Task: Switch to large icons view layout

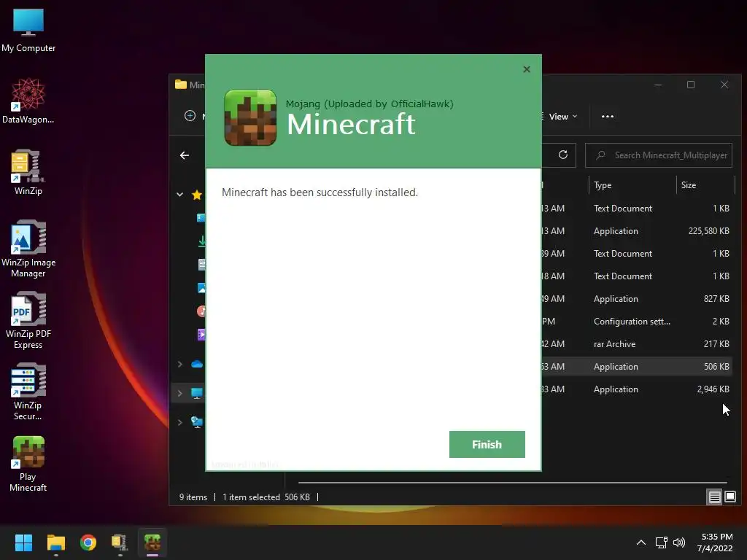Action: 729,497
